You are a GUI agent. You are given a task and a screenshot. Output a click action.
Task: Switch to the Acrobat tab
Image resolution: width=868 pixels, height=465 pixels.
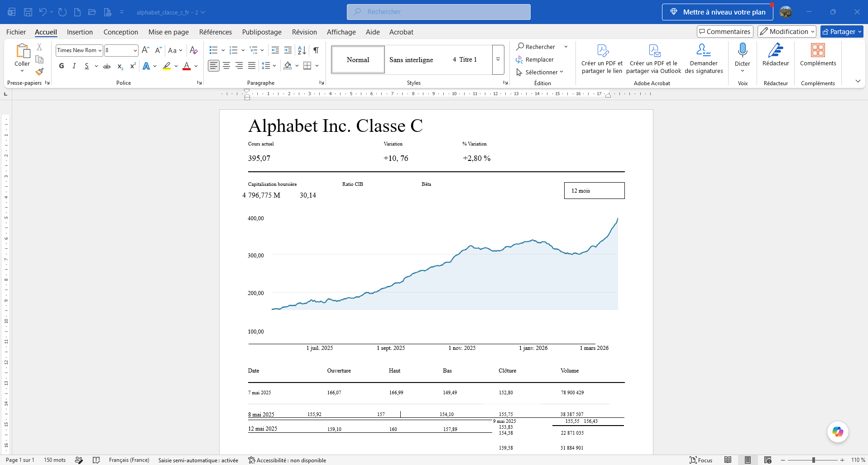pos(401,32)
